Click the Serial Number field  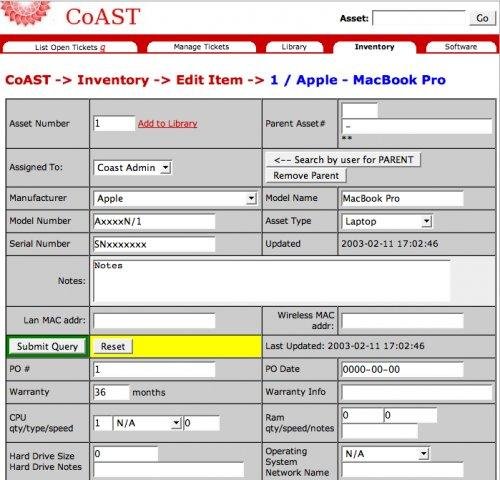coord(154,244)
